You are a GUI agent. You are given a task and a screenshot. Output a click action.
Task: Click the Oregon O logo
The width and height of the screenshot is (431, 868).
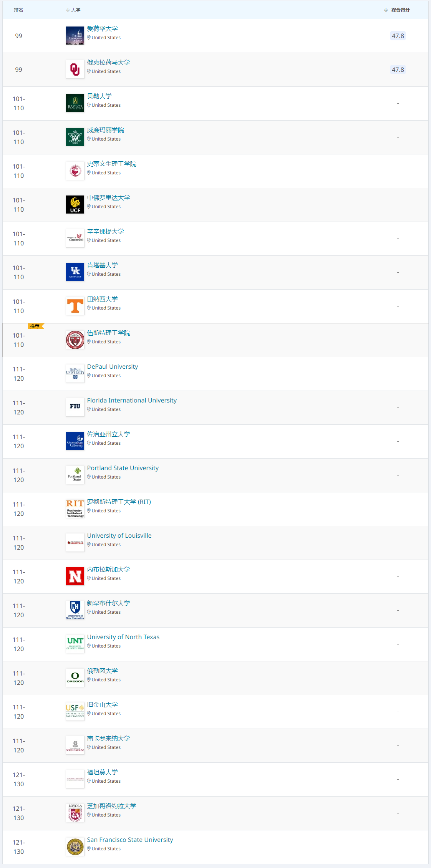coord(75,678)
